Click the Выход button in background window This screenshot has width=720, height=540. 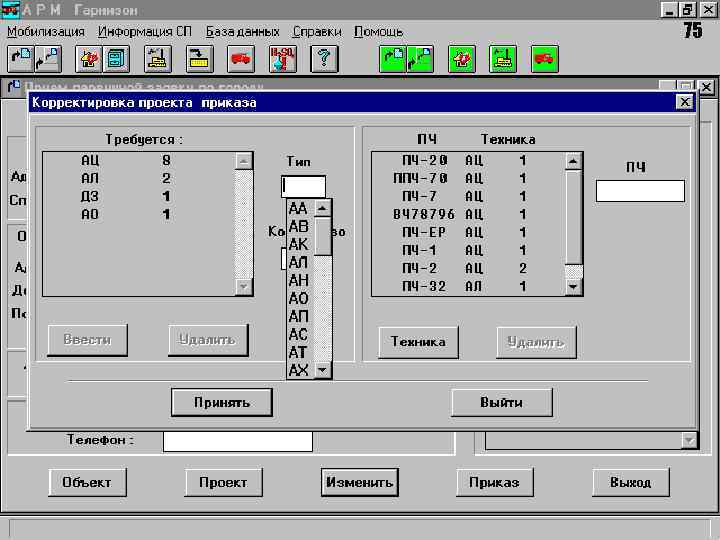[x=630, y=483]
